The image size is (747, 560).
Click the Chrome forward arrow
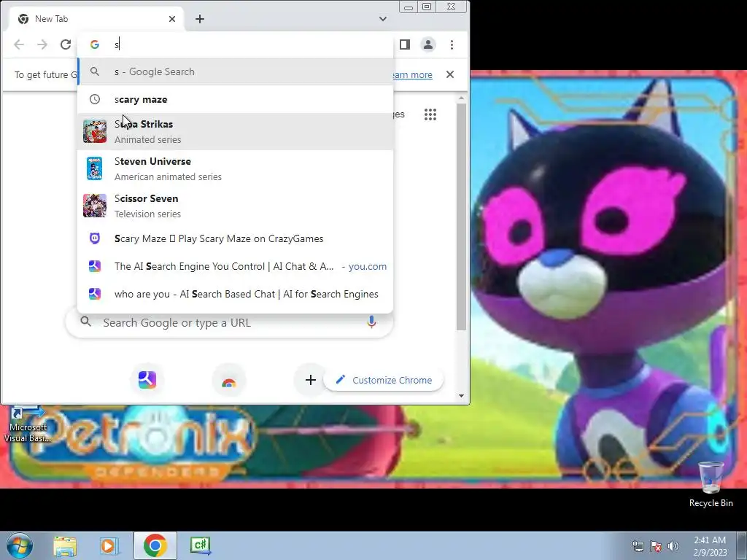point(42,44)
